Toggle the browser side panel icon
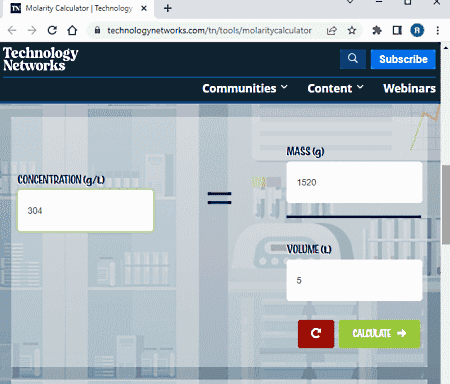The height and width of the screenshot is (384, 450). coord(397,31)
